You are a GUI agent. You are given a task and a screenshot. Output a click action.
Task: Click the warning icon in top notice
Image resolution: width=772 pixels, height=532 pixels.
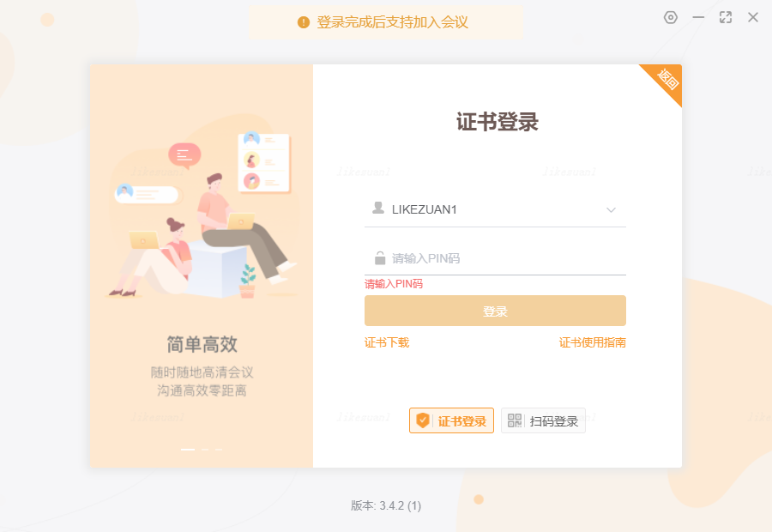coord(304,22)
